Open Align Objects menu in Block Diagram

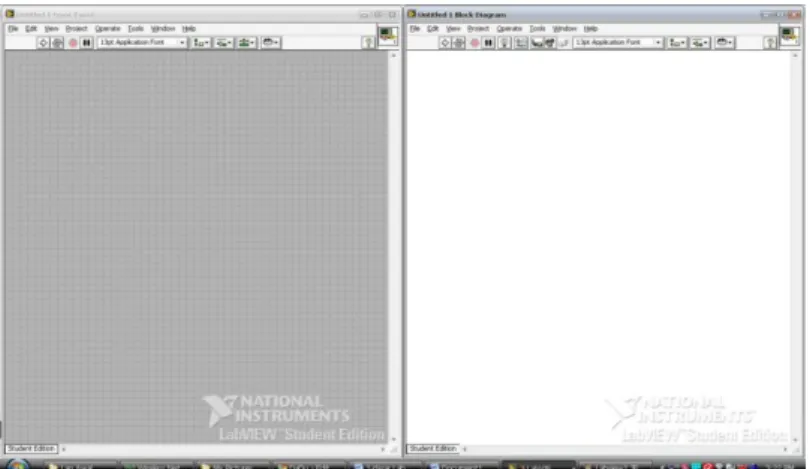click(677, 42)
